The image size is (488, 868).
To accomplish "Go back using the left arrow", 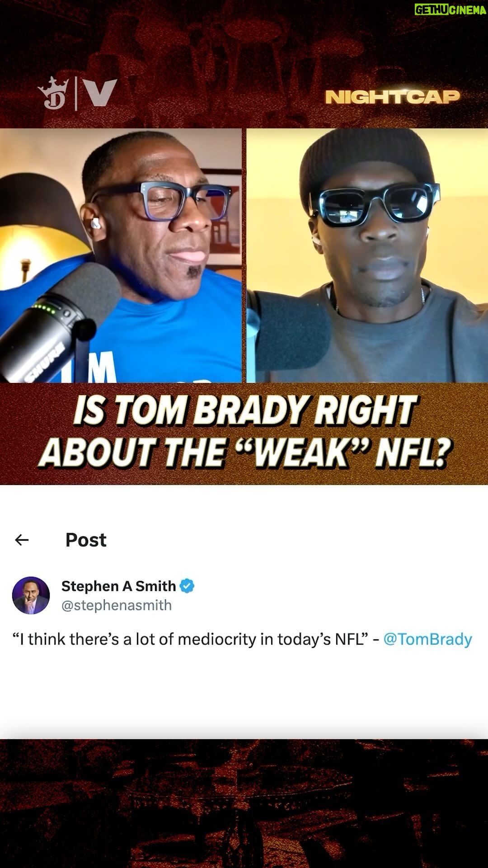I will (22, 540).
